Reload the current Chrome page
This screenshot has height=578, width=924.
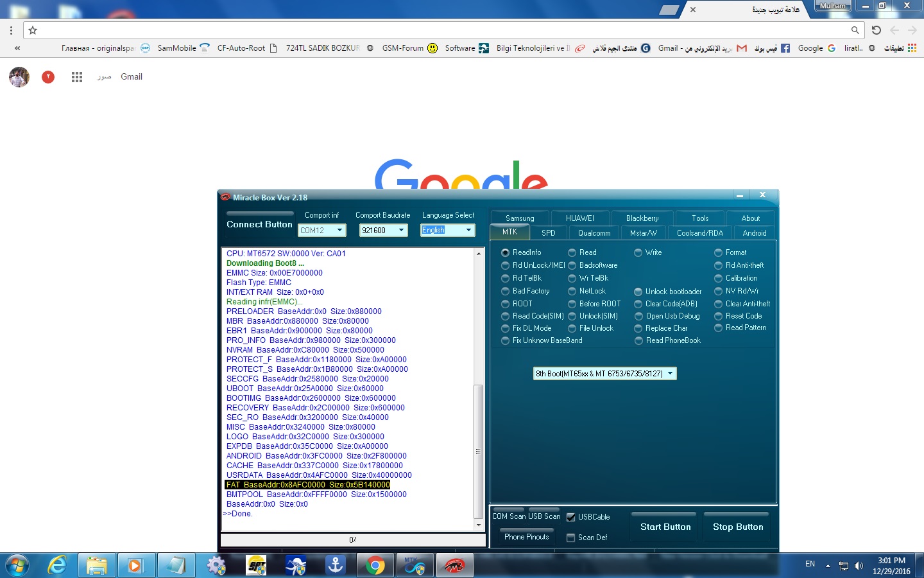877,30
